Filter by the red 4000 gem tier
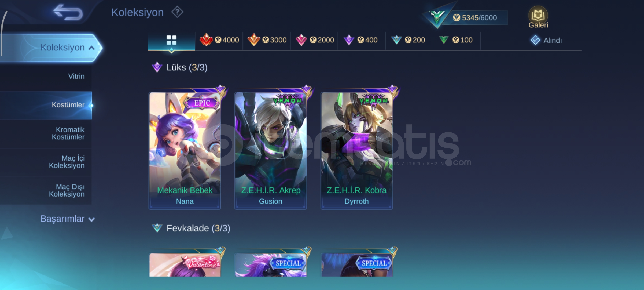644x290 pixels. click(219, 40)
